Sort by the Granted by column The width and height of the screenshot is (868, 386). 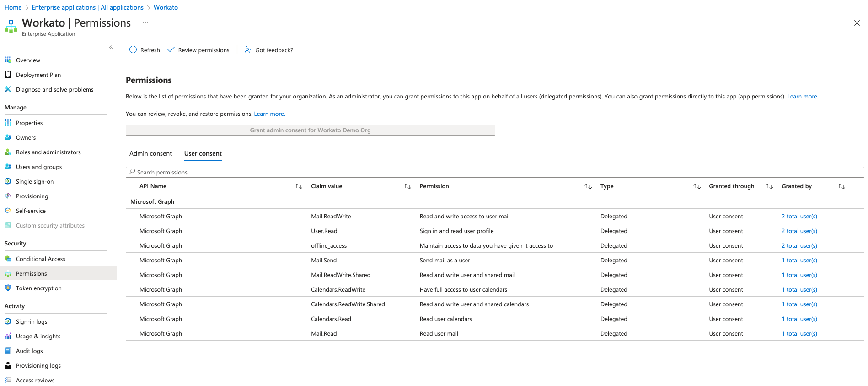[841, 186]
